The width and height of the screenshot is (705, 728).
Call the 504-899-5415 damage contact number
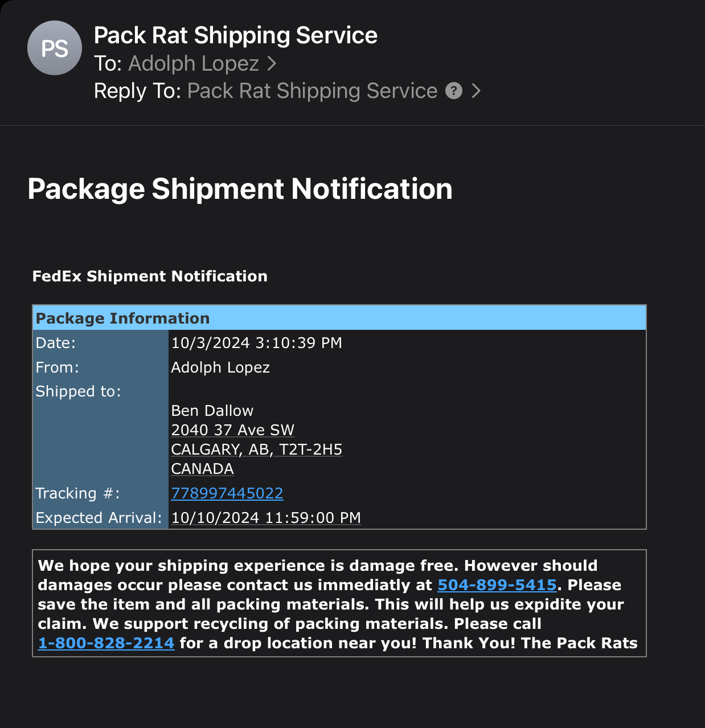click(x=497, y=585)
